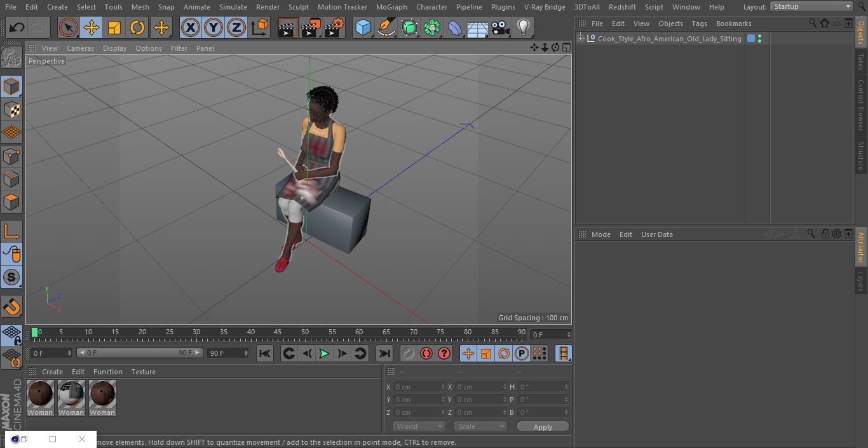Switch to Structure side tab
The height and width of the screenshot is (448, 868).
861,156
